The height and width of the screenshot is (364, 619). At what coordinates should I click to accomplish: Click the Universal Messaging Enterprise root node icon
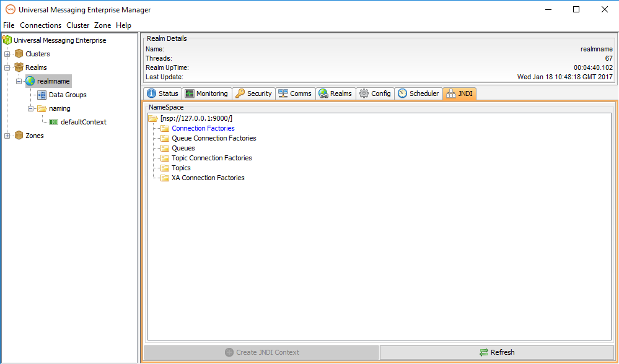pos(7,40)
